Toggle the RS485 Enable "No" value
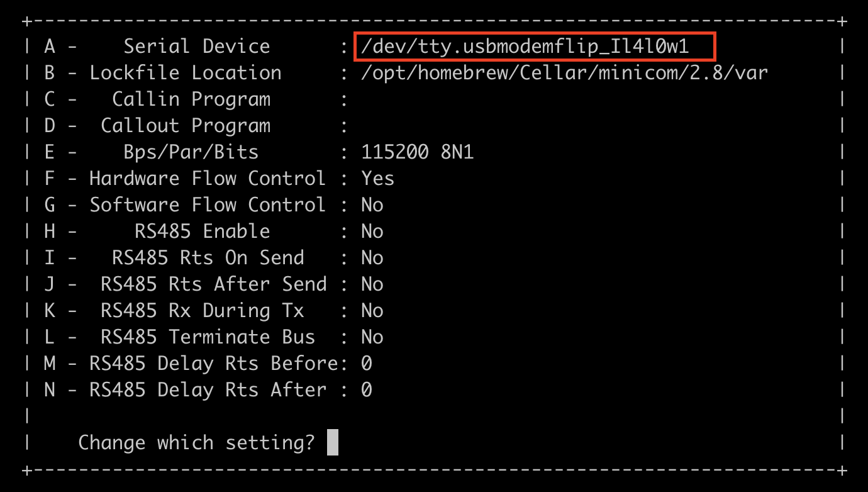Screen dimensions: 868x492 coord(372,232)
